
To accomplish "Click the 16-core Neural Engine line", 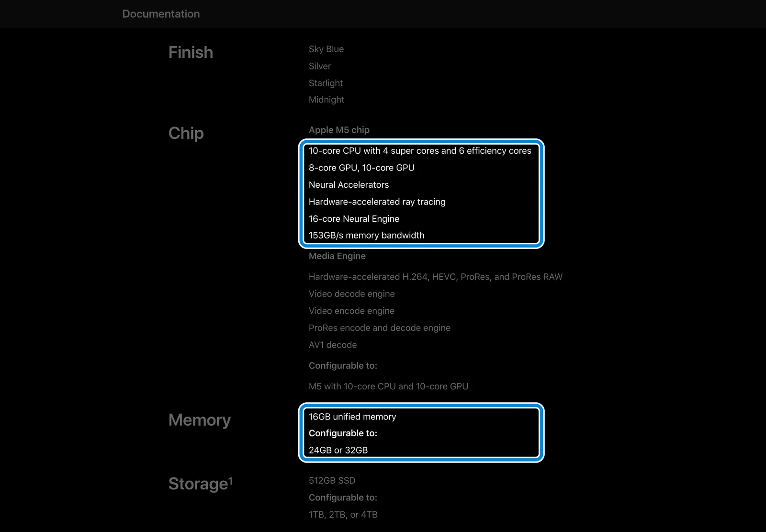I will pos(354,219).
